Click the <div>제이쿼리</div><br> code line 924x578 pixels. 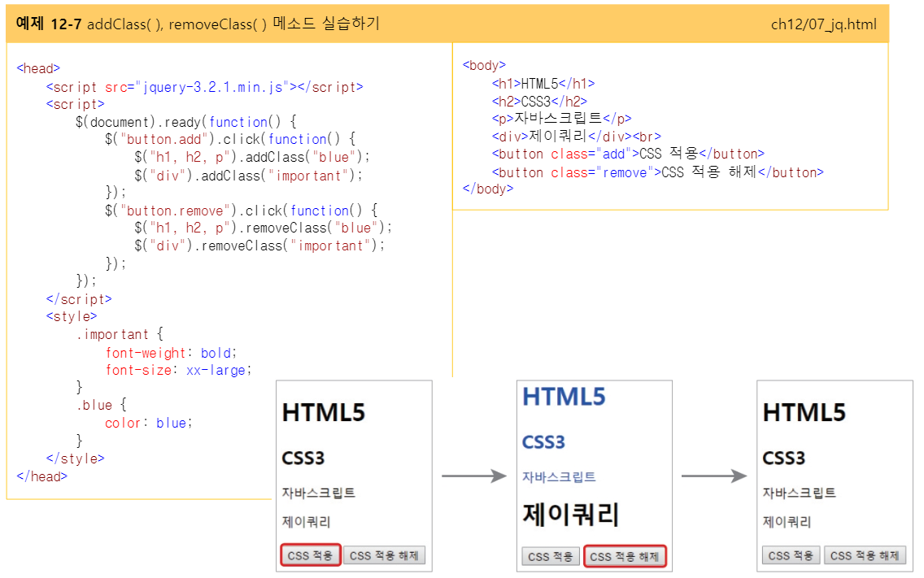coord(577,137)
